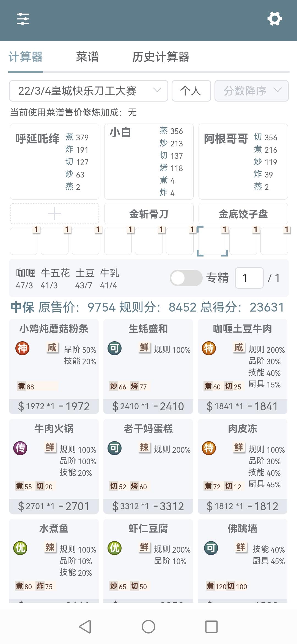Click the 神 rank badge on 小鸡炖蘑菇粉条
This screenshot has width=297, height=644.
(x=22, y=348)
